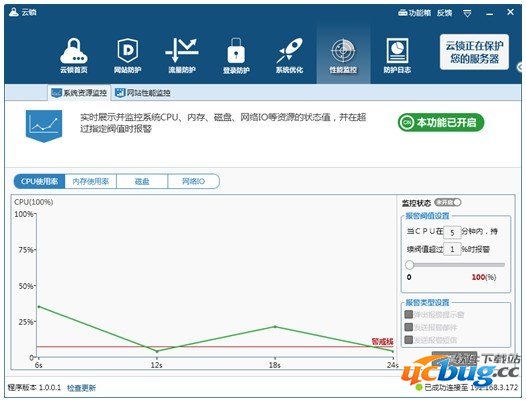The width and height of the screenshot is (526, 402).
Task: Click the CPU(100%) chart title
Action: point(34,202)
